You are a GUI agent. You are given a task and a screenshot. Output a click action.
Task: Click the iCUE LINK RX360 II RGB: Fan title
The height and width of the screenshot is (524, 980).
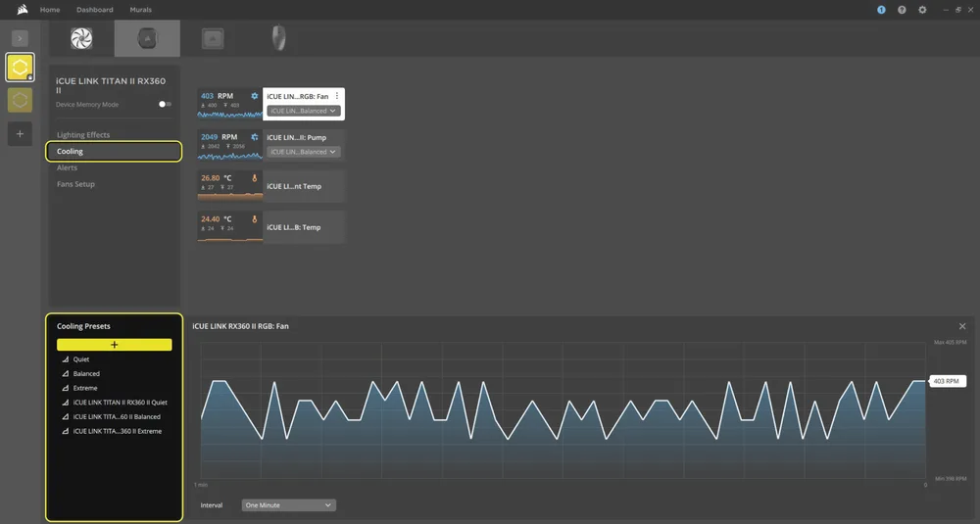tap(241, 326)
